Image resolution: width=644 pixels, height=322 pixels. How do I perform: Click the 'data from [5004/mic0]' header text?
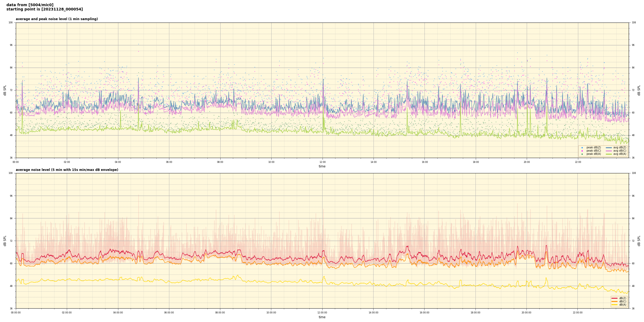30,5
